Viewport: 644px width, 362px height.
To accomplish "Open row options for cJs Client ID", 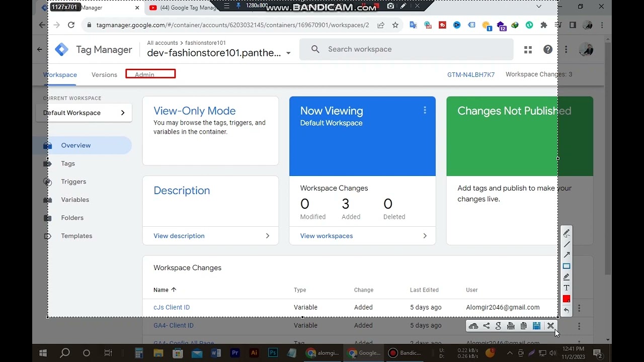I will coord(579,308).
